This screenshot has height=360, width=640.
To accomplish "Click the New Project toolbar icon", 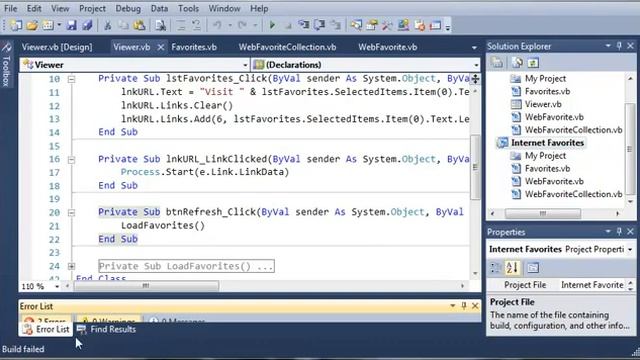I will click(x=16, y=25).
